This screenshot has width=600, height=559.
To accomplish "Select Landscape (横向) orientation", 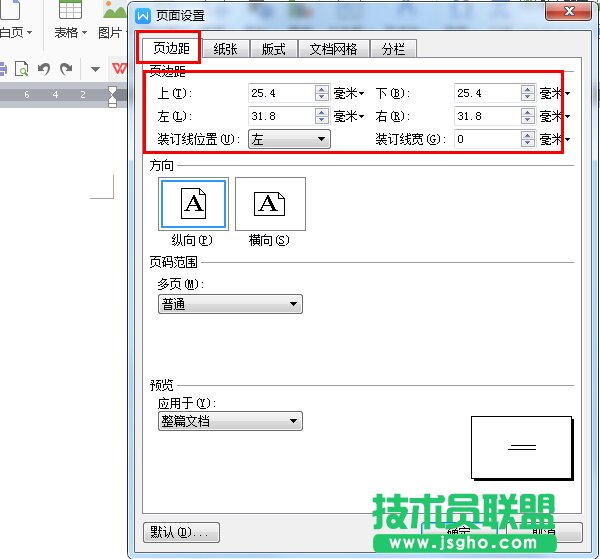I will pyautogui.click(x=270, y=205).
